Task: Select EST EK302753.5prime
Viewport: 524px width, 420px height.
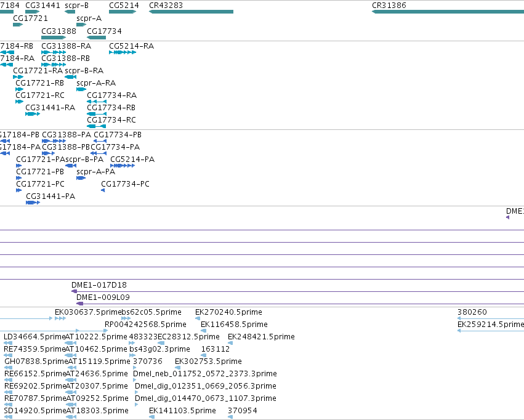Action: (178, 368)
